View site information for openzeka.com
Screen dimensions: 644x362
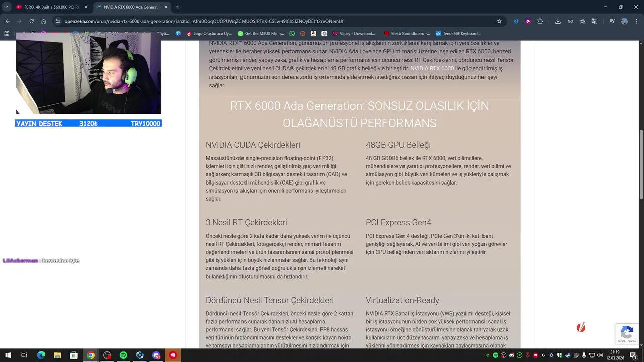tap(58, 21)
